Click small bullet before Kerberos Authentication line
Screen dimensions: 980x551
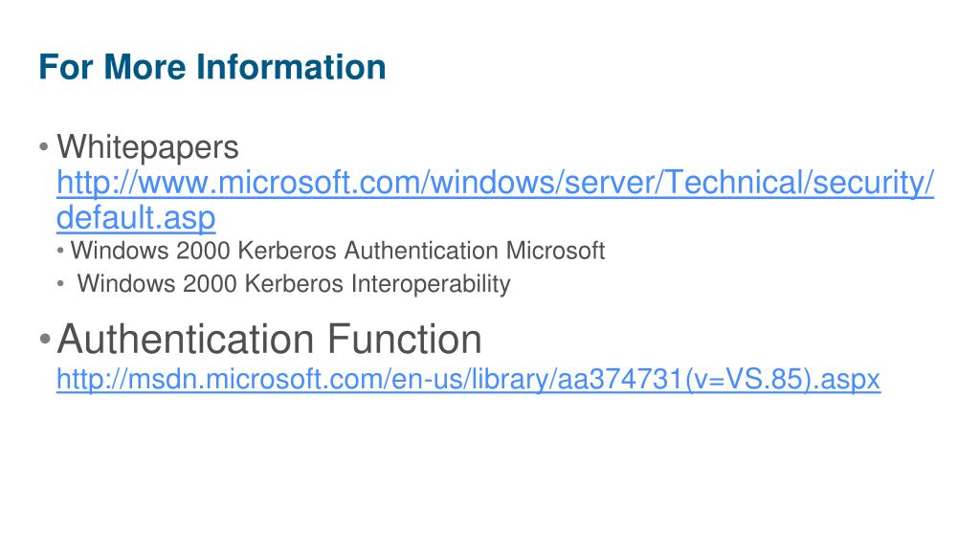[60, 252]
